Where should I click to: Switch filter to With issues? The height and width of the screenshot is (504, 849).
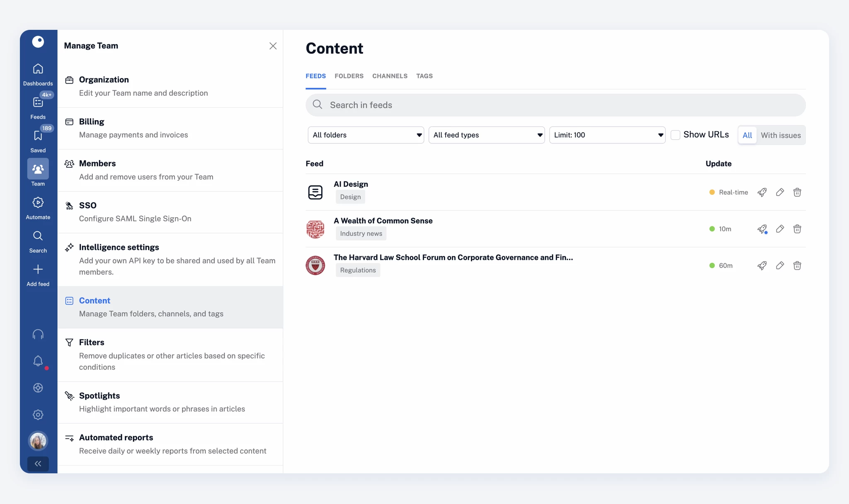pos(780,135)
